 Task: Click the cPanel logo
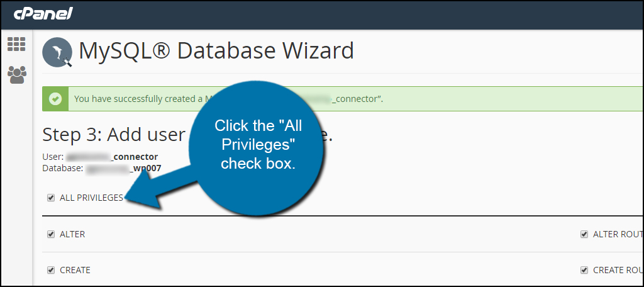(x=43, y=14)
